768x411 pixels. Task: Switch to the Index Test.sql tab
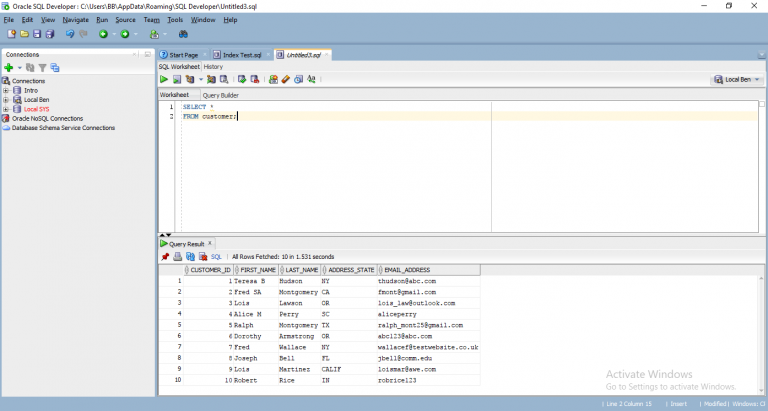pyautogui.click(x=242, y=55)
